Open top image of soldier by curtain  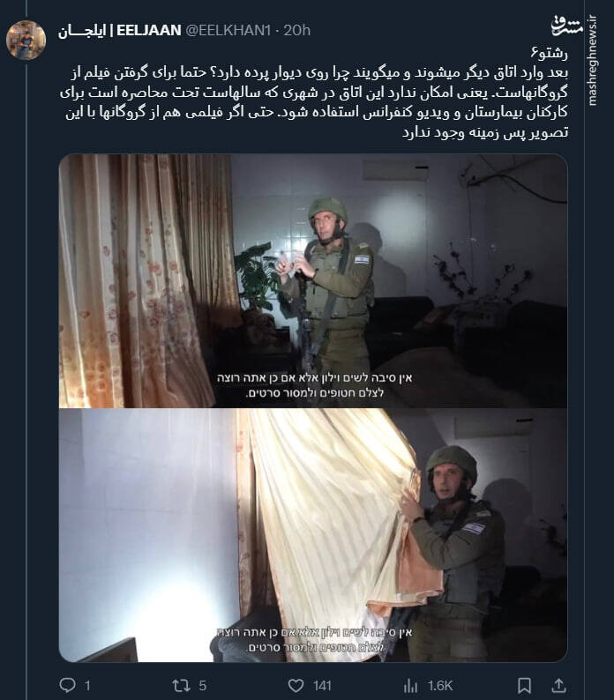[x=313, y=281]
